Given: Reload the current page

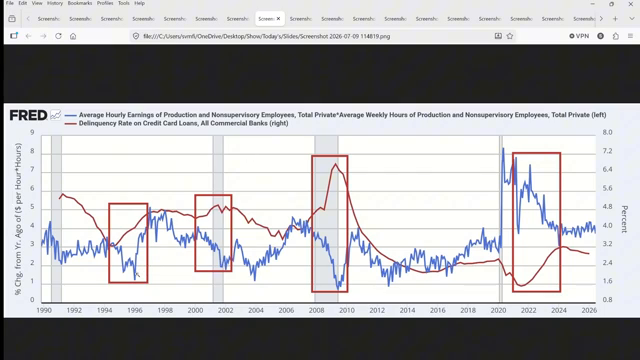Looking at the screenshot, I should tap(58, 36).
